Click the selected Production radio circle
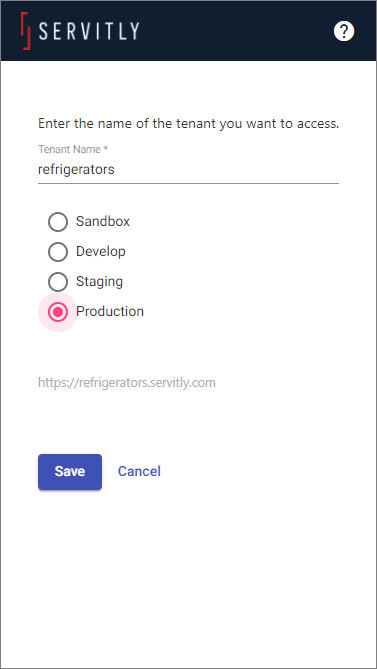The height and width of the screenshot is (669, 377). pyautogui.click(x=58, y=312)
